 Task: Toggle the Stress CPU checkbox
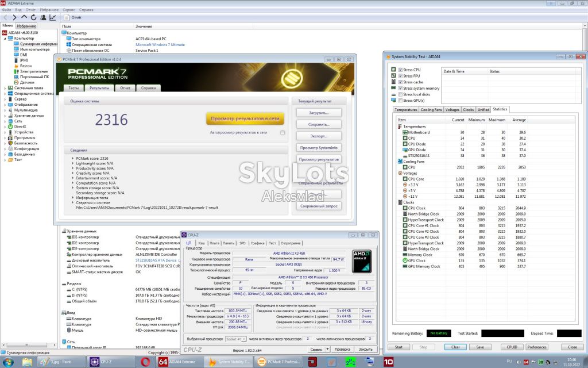point(400,70)
